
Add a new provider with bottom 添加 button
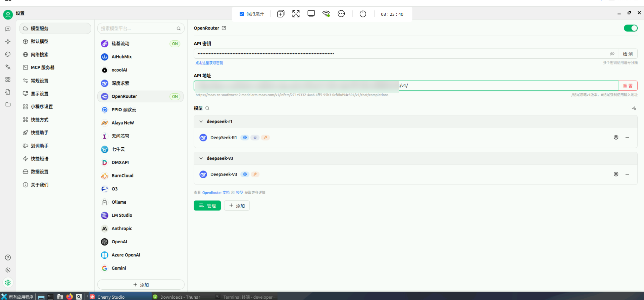(141, 285)
